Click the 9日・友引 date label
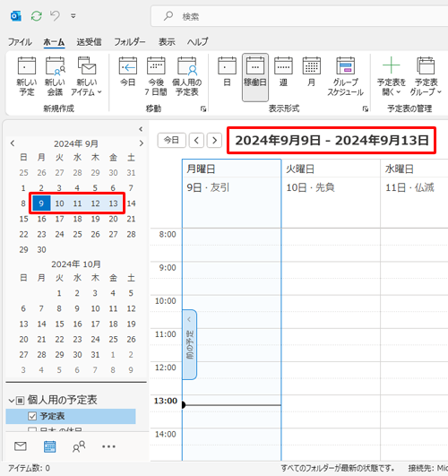This screenshot has width=448, height=476. (208, 187)
